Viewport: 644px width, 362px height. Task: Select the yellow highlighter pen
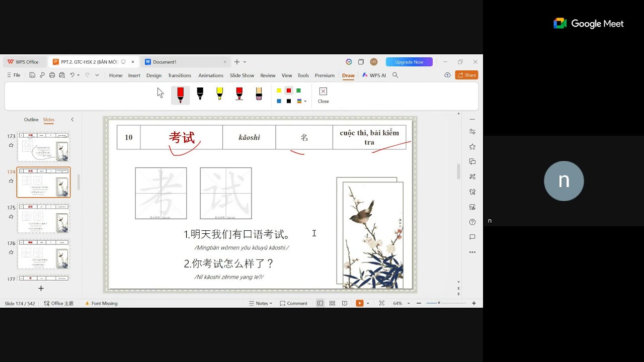pos(219,94)
